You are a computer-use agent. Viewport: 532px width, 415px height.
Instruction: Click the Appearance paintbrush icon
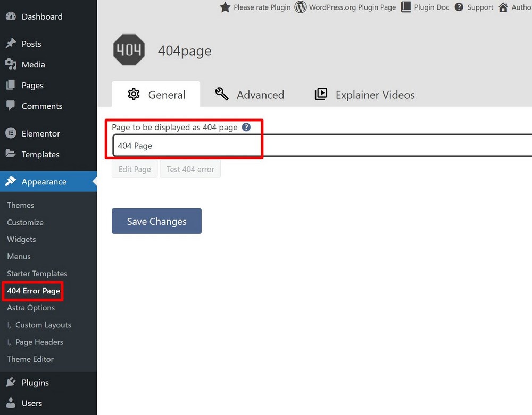click(x=11, y=181)
